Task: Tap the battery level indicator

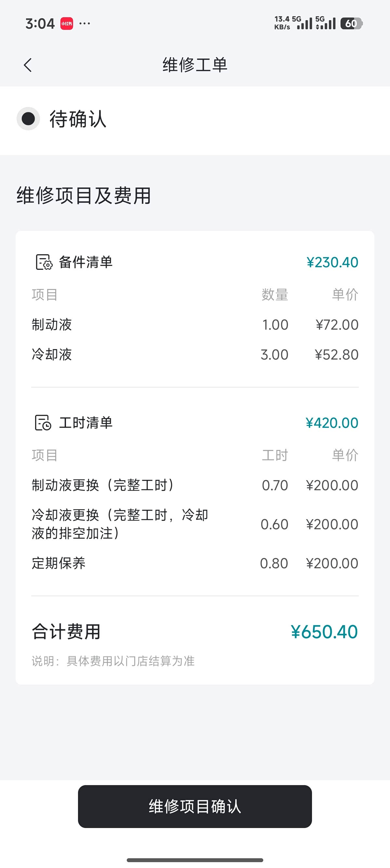Action: point(351,24)
